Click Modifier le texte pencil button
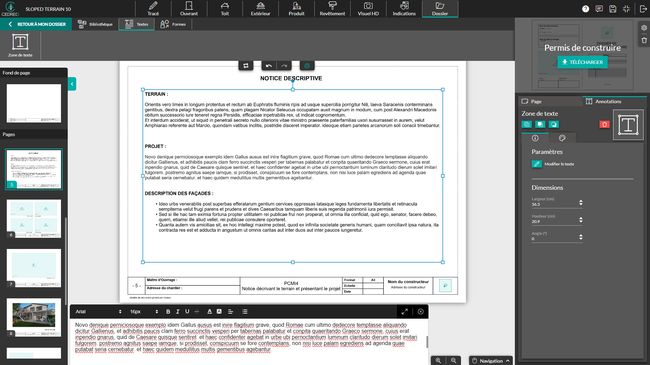This screenshot has width=650, height=365. point(537,164)
